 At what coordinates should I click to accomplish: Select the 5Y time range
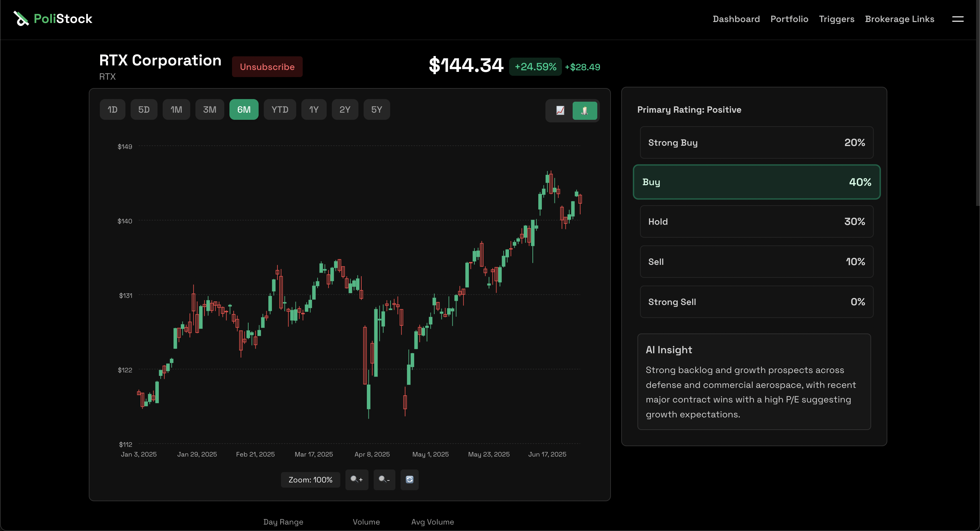click(377, 109)
